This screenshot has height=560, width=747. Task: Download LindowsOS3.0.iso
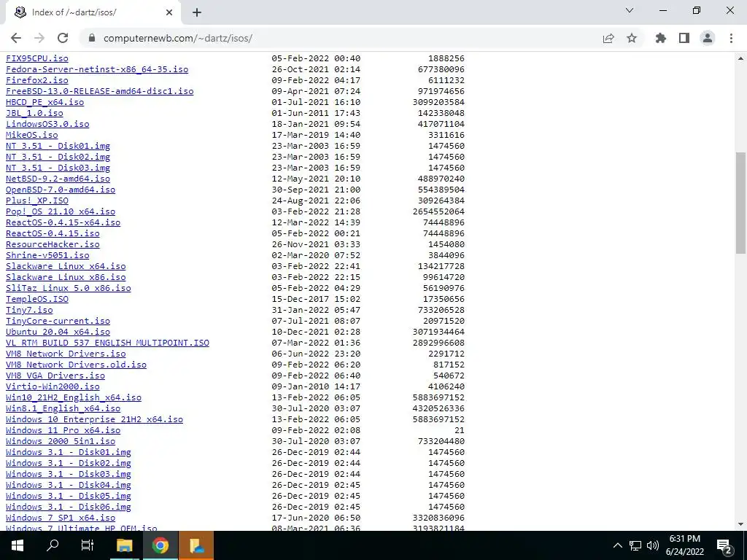[x=47, y=124]
